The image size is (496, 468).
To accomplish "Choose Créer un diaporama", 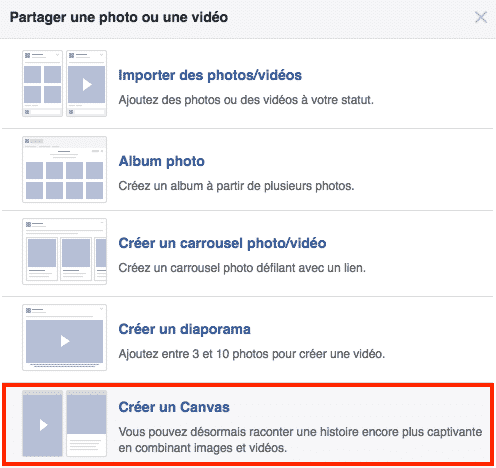I will tap(184, 329).
